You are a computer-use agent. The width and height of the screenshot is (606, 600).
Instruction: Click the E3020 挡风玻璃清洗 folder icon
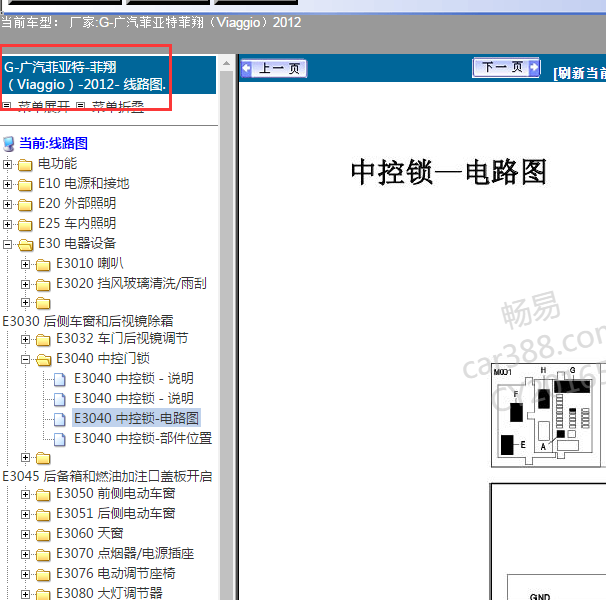click(x=43, y=285)
